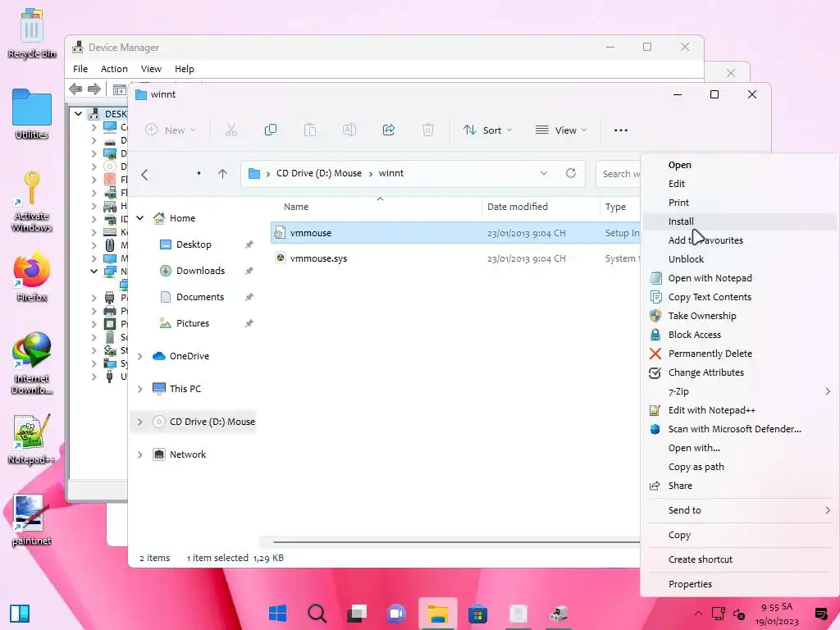Click the Cut scissors icon in Explorer toolbar
The height and width of the screenshot is (630, 840).
(231, 130)
